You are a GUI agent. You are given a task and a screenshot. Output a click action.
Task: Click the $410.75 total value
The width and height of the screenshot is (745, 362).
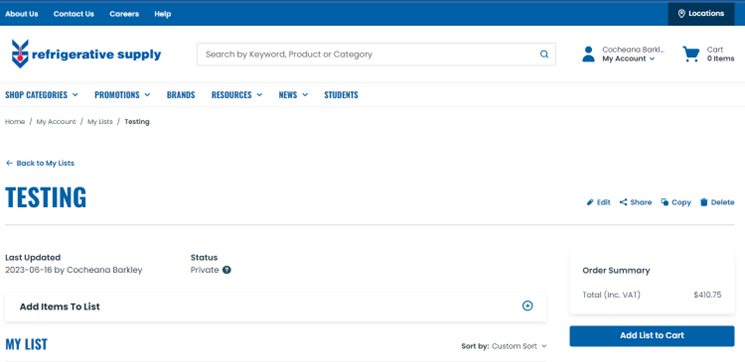[x=707, y=295]
